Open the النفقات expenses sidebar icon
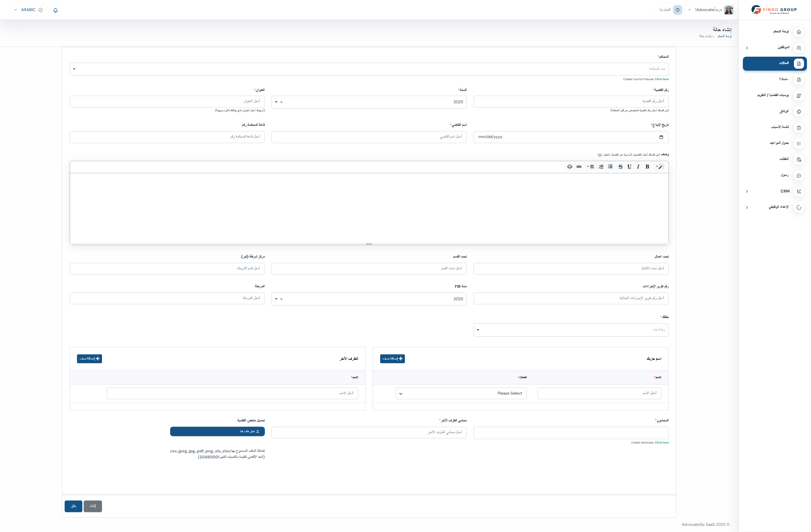This screenshot has height=532, width=811. click(799, 159)
